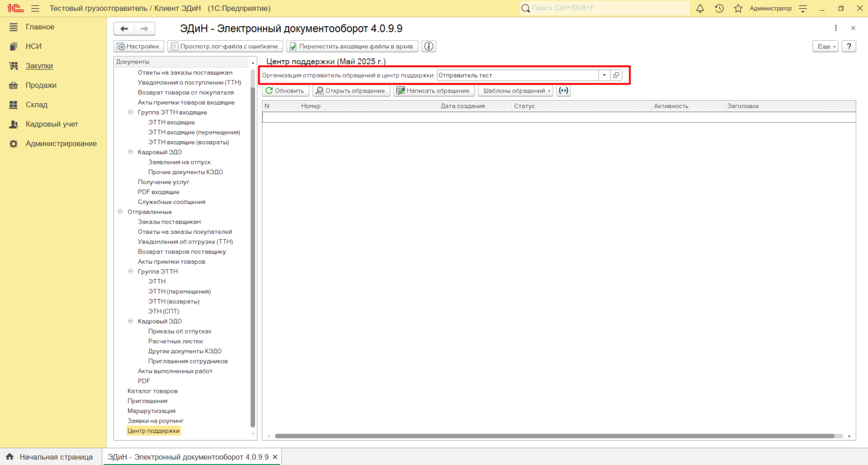Screen dimensions: 868x465
Task: Click the Кадровый учет people icon
Action: click(14, 124)
